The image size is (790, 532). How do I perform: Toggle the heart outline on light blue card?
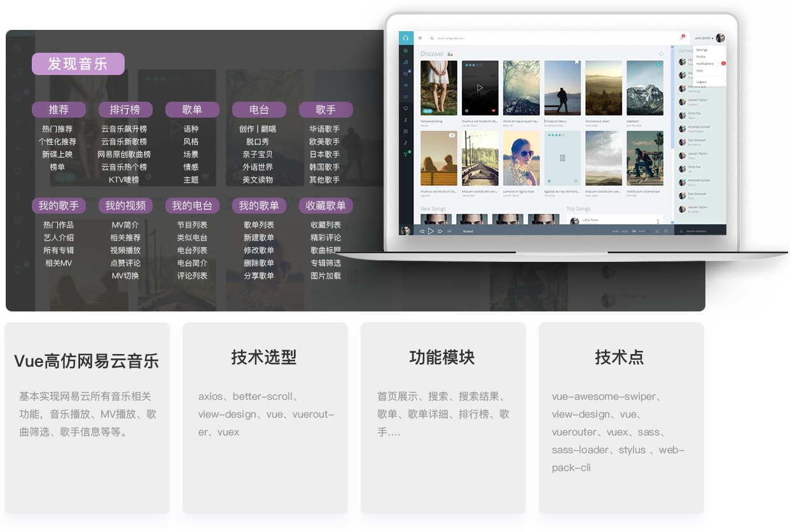[x=576, y=181]
